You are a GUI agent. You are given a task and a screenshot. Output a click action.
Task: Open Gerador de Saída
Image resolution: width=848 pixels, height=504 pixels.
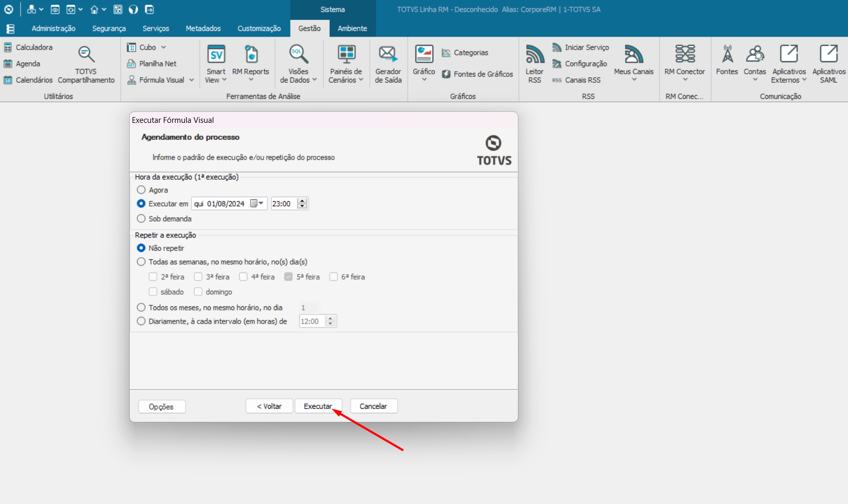[388, 65]
